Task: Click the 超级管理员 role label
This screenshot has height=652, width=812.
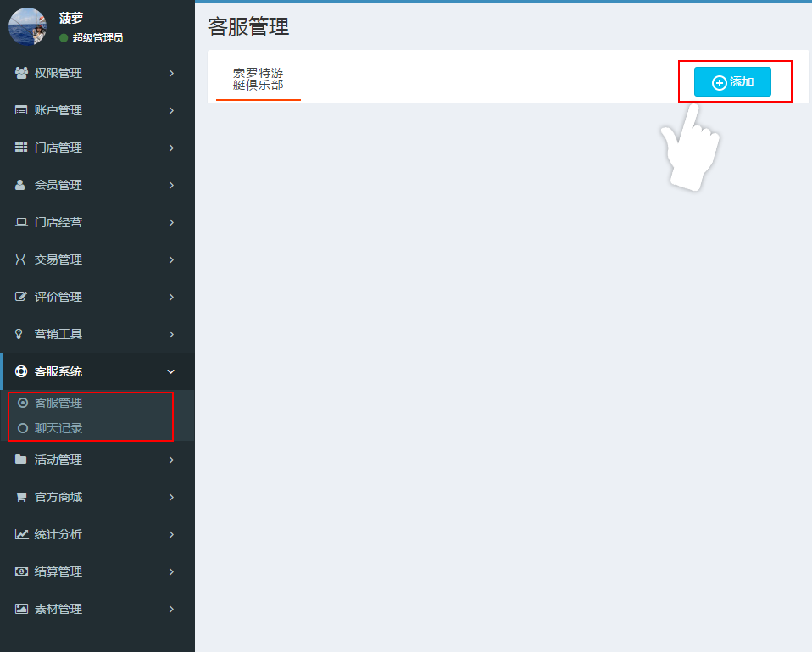Action: (97, 38)
